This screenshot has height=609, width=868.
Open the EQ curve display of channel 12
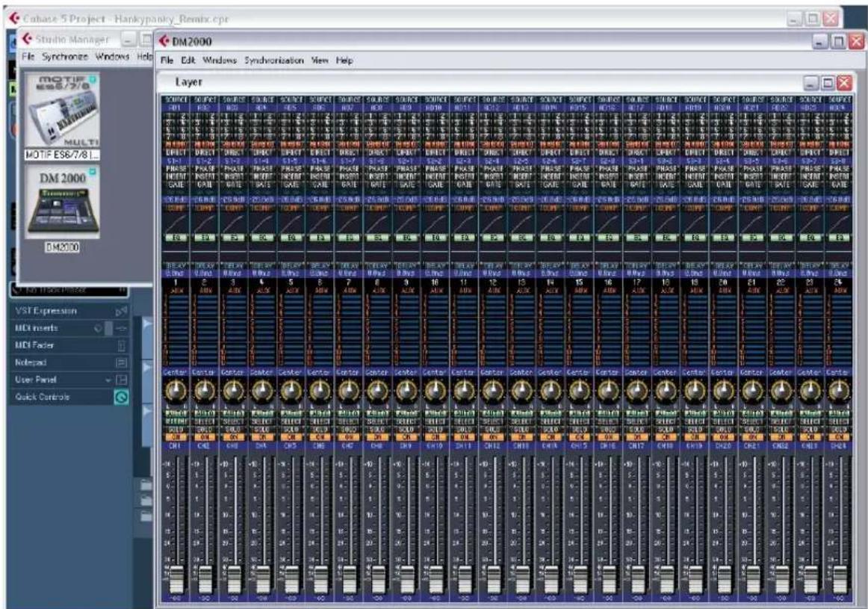coord(493,222)
